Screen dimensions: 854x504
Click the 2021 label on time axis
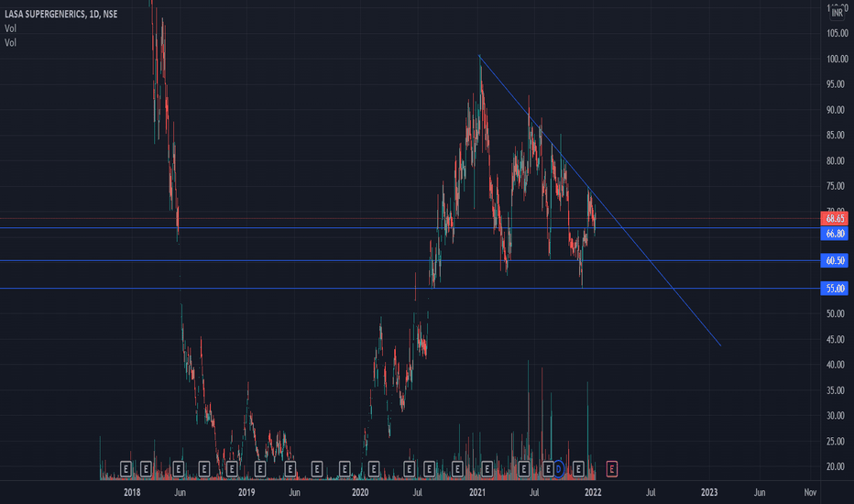tap(477, 492)
